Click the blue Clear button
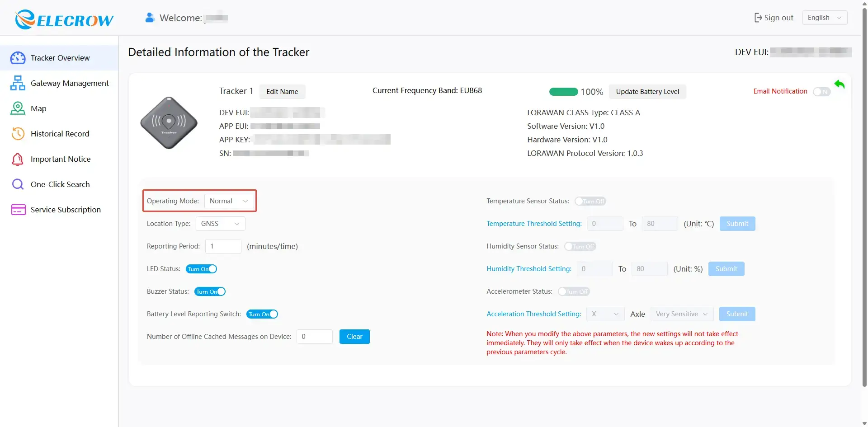 click(x=354, y=337)
